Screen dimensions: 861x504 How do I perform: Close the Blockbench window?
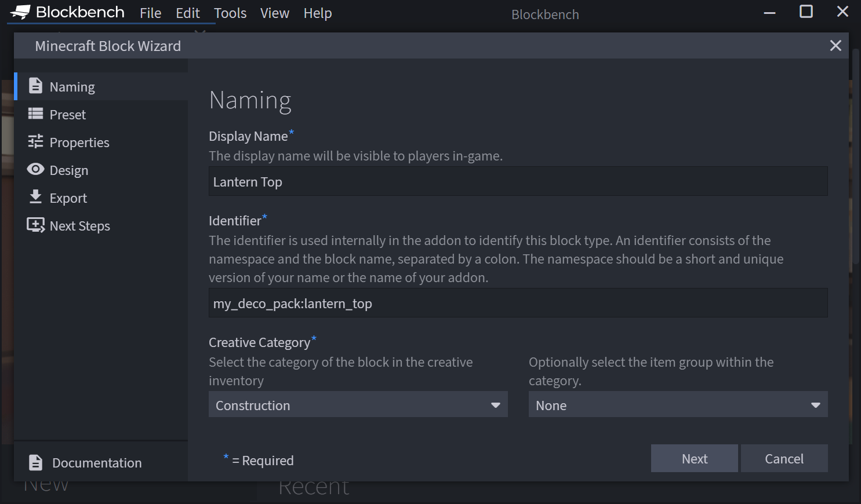point(842,12)
